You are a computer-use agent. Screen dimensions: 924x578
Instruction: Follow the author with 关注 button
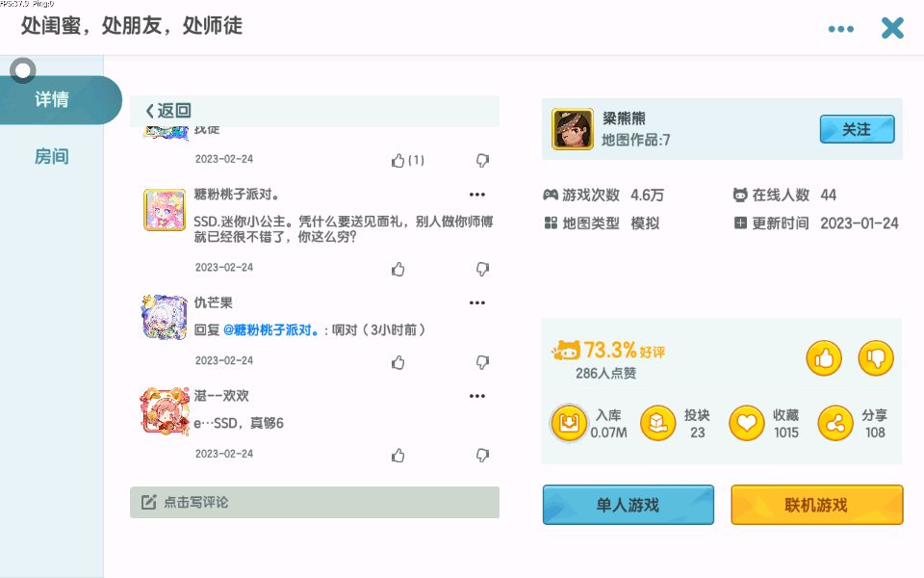coord(857,129)
